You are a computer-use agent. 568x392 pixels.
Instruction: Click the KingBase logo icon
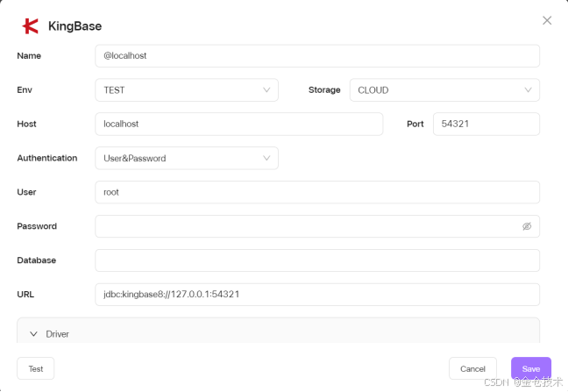point(31,26)
